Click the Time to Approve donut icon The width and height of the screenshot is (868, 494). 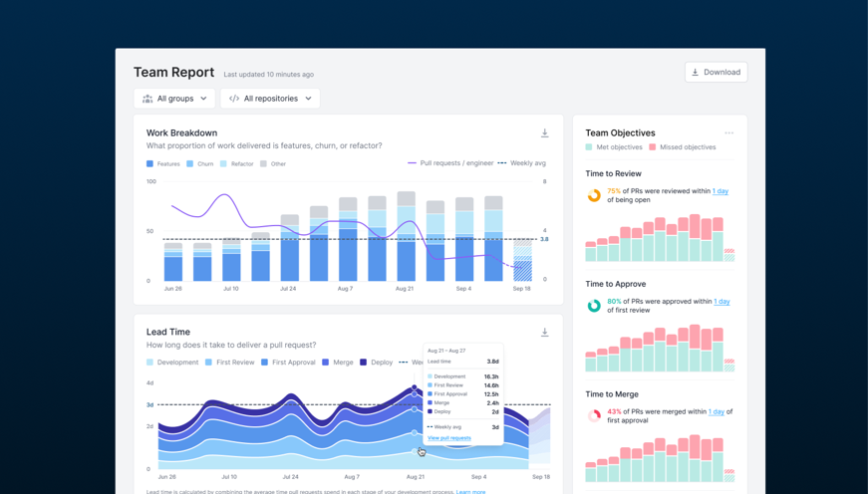pyautogui.click(x=594, y=306)
